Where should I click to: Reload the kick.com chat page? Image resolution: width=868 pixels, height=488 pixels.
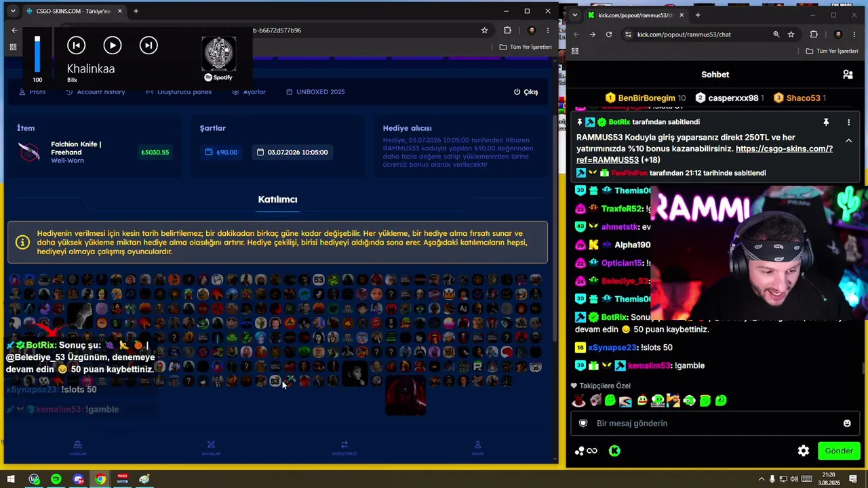pos(609,35)
